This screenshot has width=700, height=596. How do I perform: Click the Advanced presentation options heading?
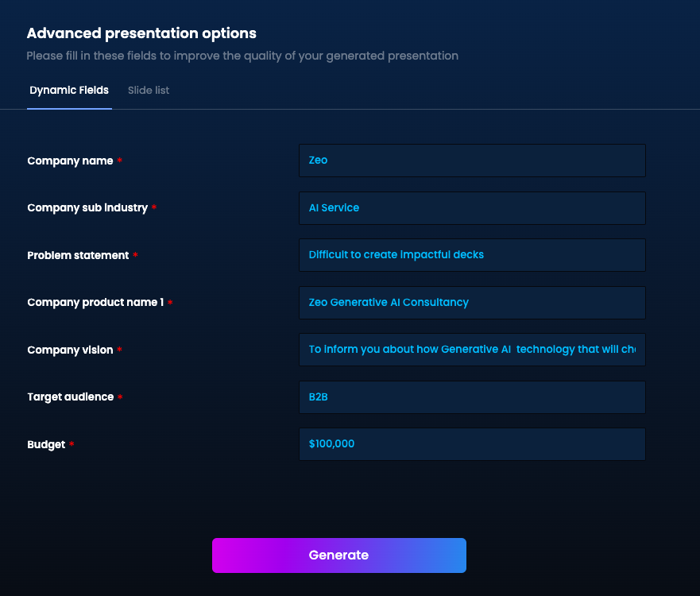[141, 33]
